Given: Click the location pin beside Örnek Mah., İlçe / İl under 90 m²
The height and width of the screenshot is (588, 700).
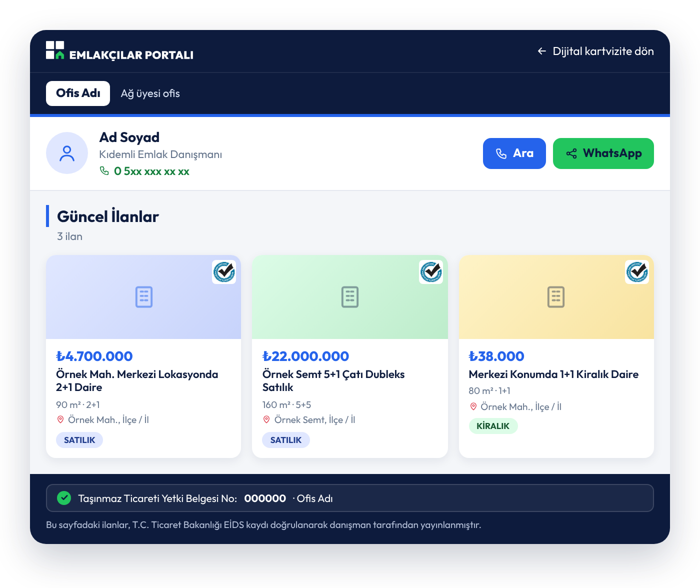Looking at the screenshot, I should click(60, 419).
